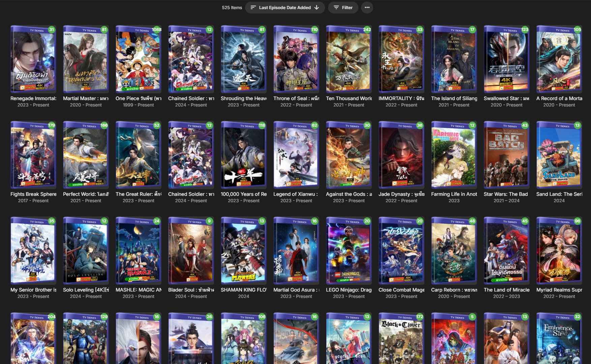Open the Carp Reborn poster
This screenshot has height=364, width=591.
[454, 251]
